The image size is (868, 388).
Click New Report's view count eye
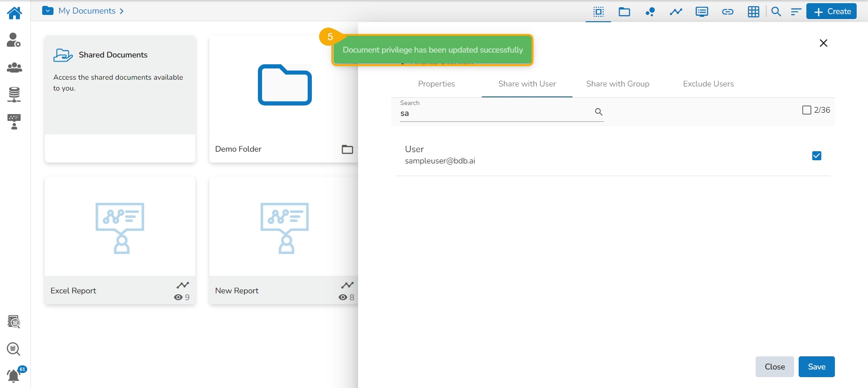click(343, 297)
